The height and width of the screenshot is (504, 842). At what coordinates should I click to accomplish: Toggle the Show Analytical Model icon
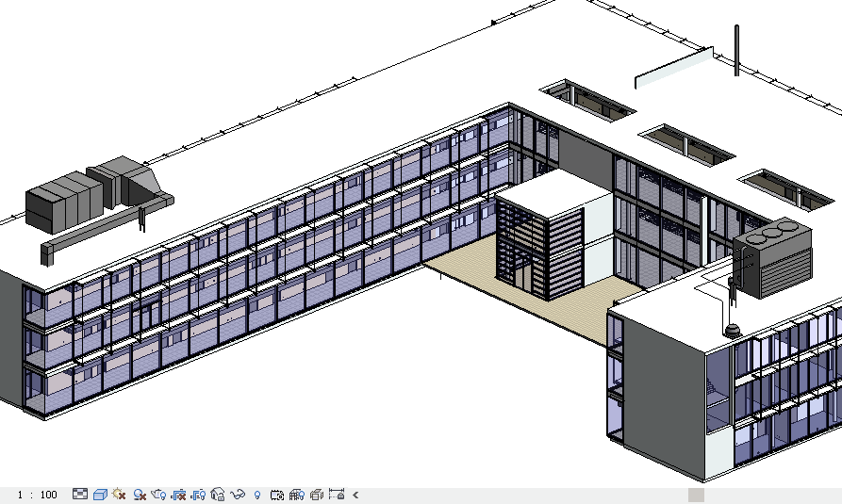pyautogui.click(x=296, y=494)
